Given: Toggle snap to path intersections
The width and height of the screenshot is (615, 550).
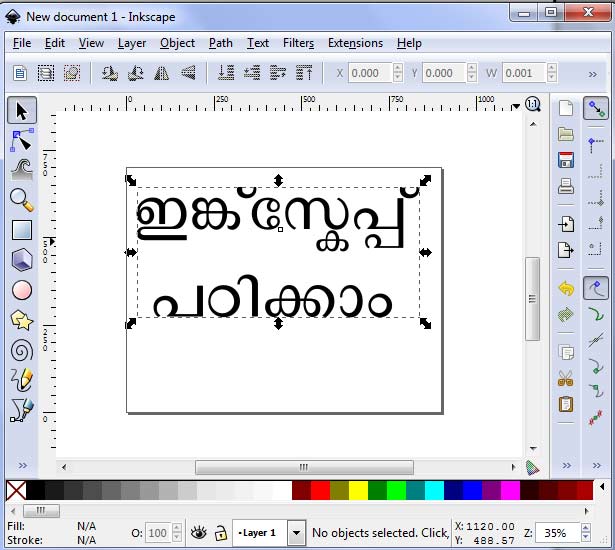Looking at the screenshot, I should [x=596, y=340].
